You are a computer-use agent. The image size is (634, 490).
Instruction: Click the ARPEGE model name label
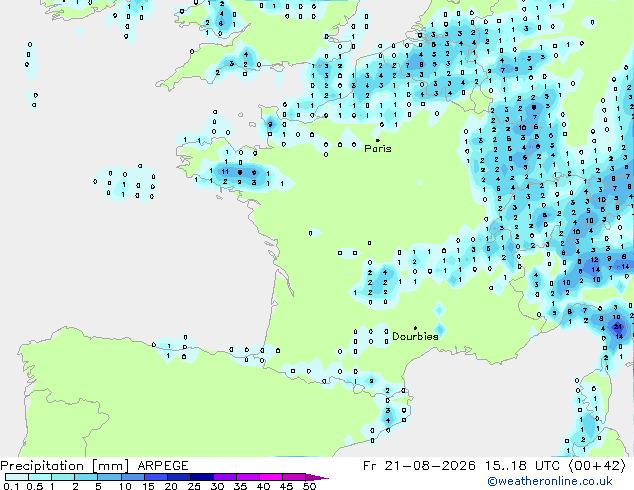click(163, 466)
